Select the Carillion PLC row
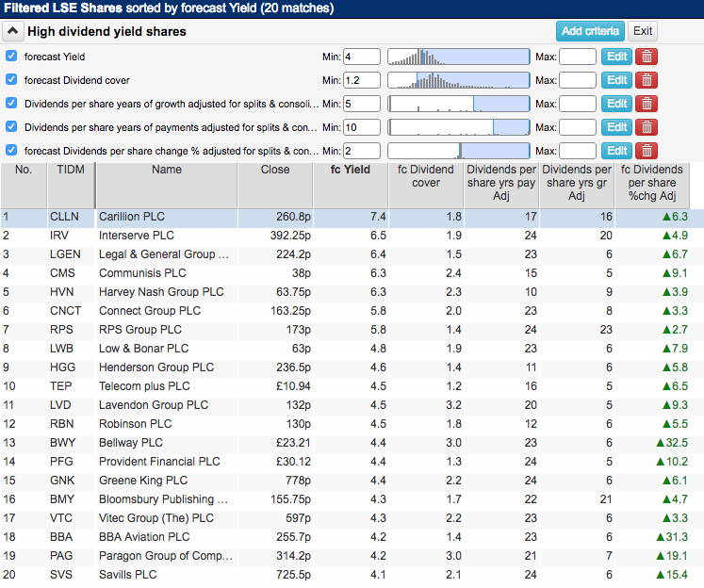 [352, 217]
